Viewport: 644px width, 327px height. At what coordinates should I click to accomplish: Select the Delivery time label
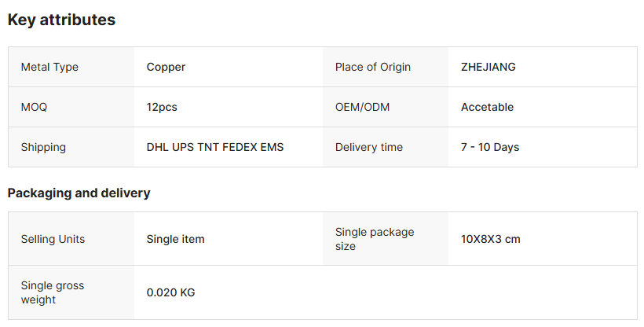pyautogui.click(x=369, y=147)
